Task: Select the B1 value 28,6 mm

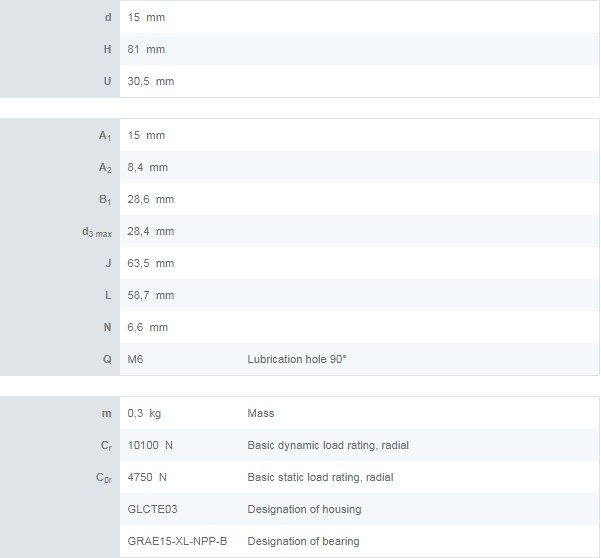Action: tap(150, 199)
